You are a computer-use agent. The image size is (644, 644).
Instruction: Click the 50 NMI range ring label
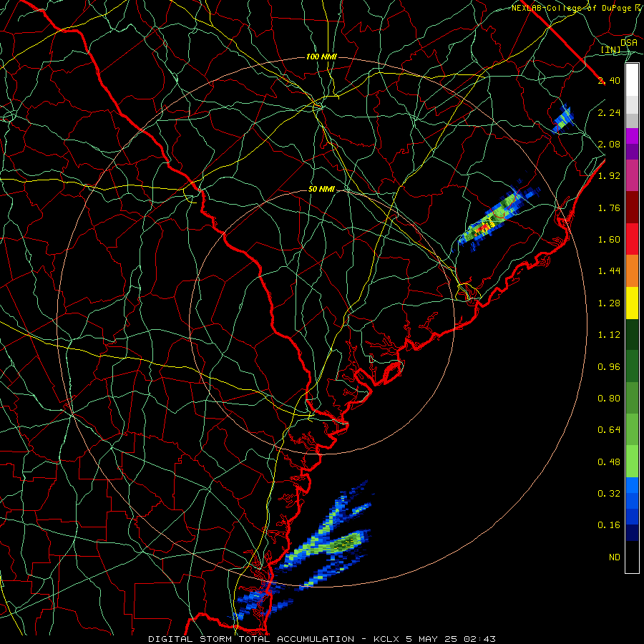click(x=321, y=189)
